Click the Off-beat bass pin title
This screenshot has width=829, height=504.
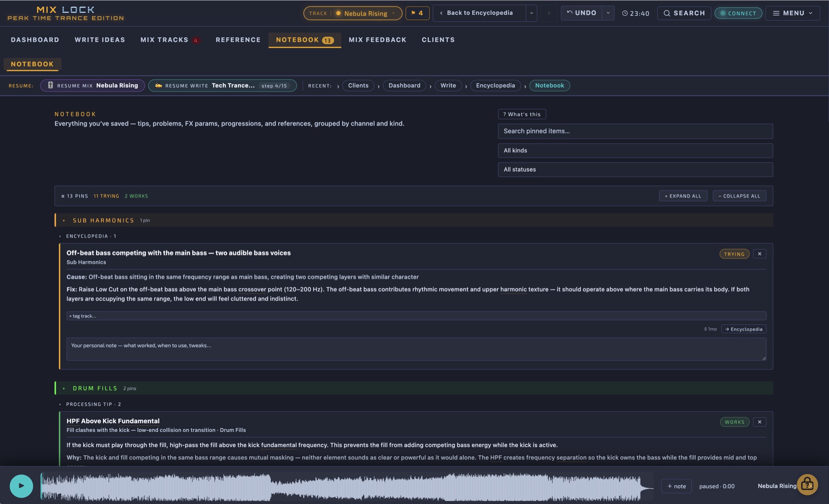click(x=179, y=253)
